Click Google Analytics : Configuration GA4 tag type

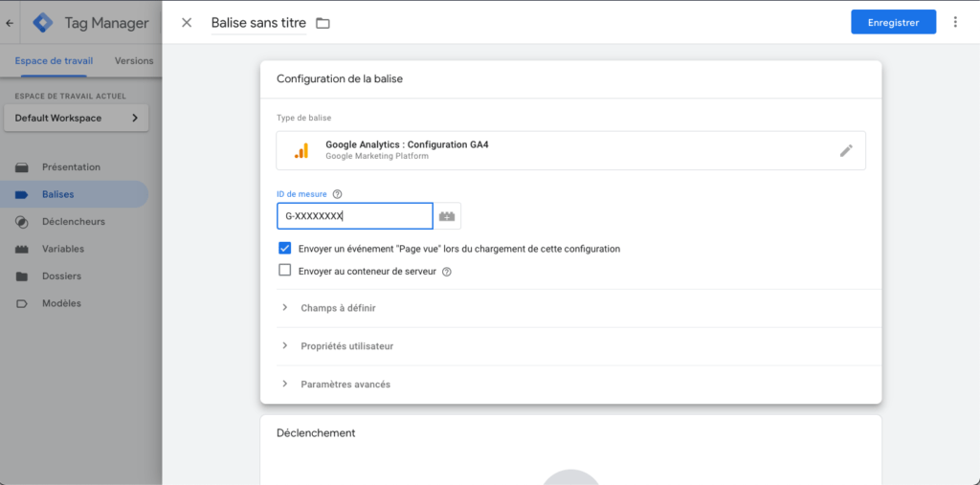[x=570, y=150]
